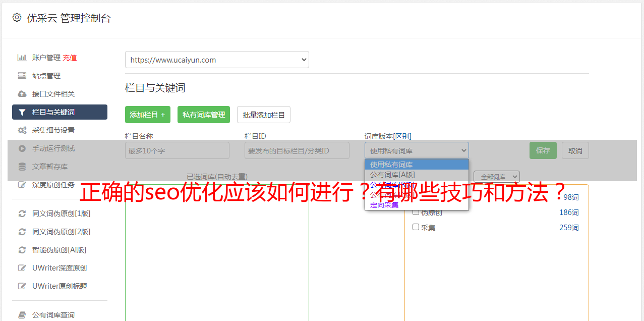Click the [区别] link beside 词库版本

pos(402,136)
